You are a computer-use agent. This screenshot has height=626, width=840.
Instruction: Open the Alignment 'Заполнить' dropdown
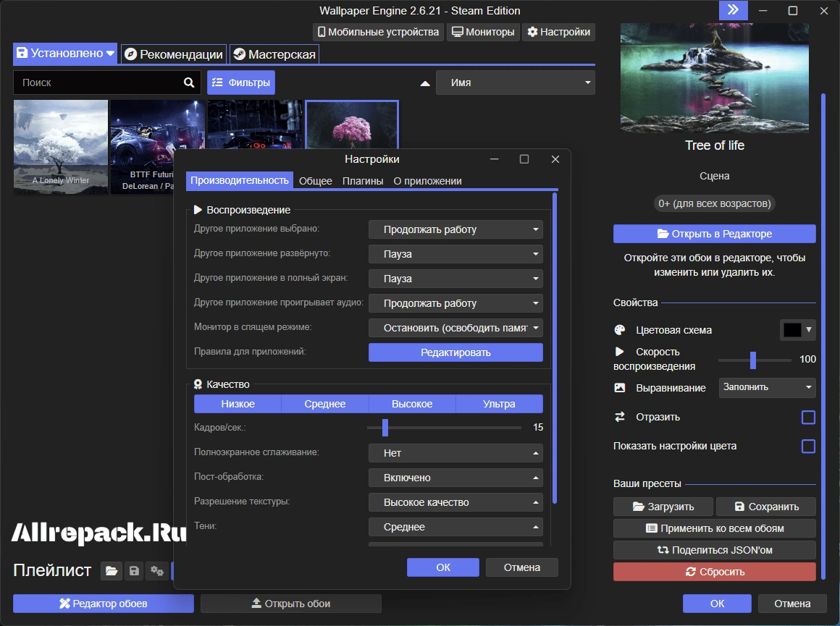coord(767,387)
